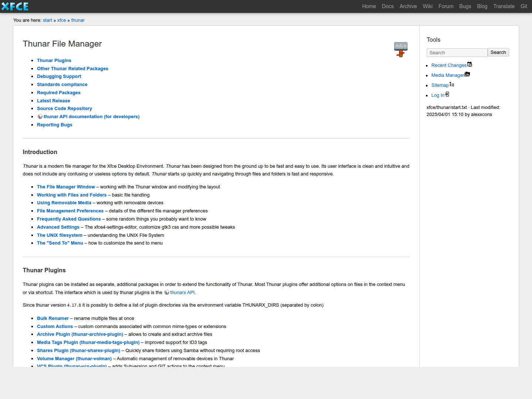Viewport: 532px width, 399px height.
Task: Open Advanced Settings link
Action: (58, 227)
